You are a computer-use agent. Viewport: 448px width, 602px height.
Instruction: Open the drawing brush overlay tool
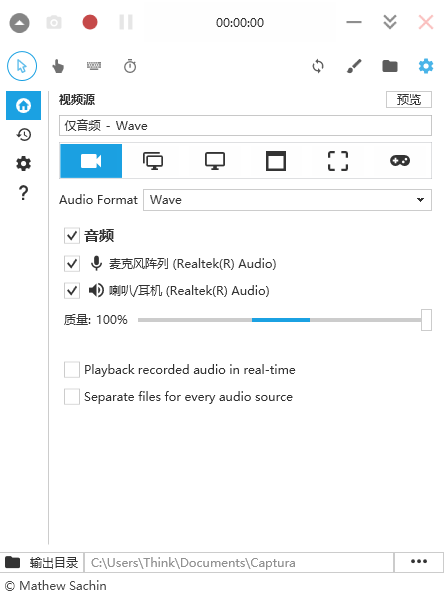click(354, 66)
